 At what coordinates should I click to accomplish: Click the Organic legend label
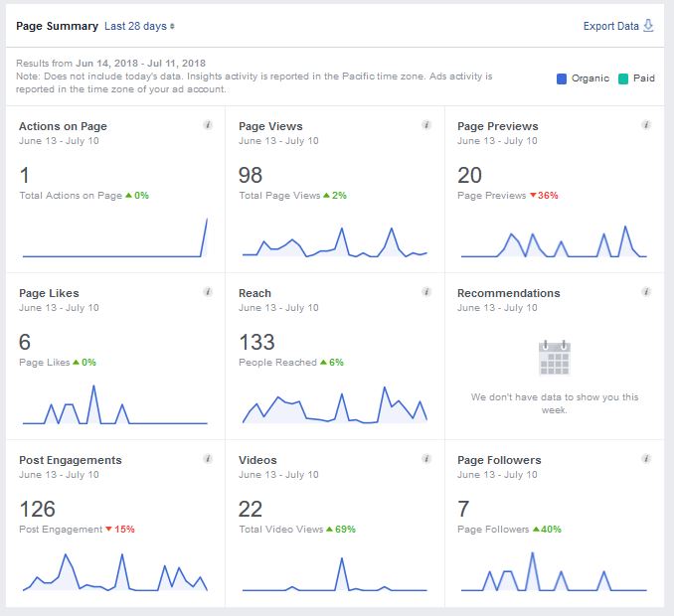pyautogui.click(x=590, y=78)
